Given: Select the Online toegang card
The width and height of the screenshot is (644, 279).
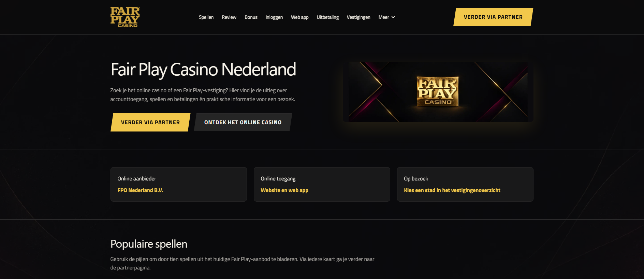Looking at the screenshot, I should pos(322,184).
